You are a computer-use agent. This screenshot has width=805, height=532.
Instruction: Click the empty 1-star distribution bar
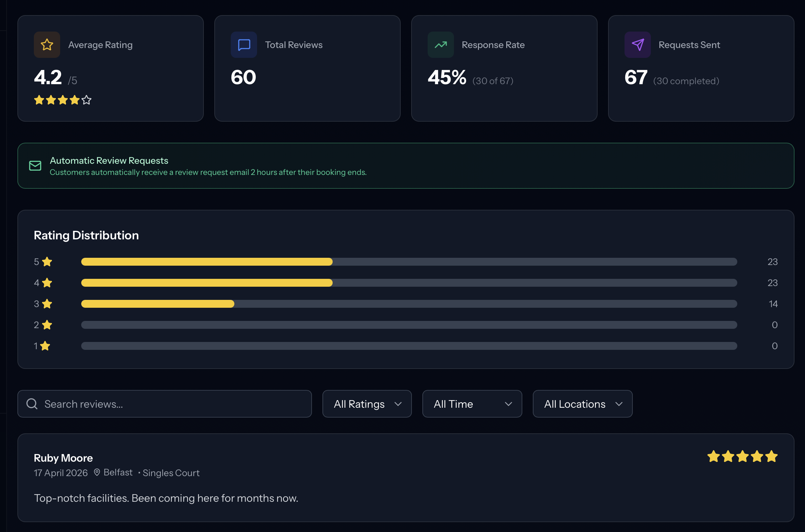(x=409, y=346)
